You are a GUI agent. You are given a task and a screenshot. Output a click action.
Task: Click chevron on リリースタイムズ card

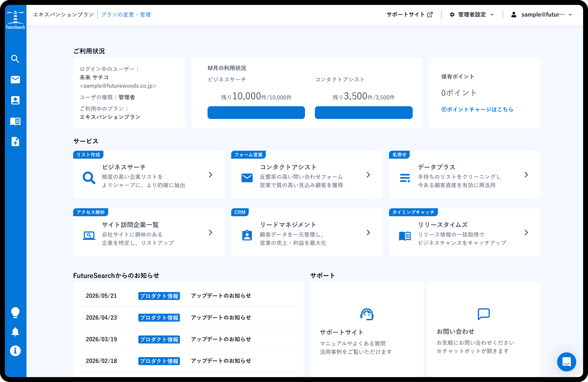[x=526, y=232]
